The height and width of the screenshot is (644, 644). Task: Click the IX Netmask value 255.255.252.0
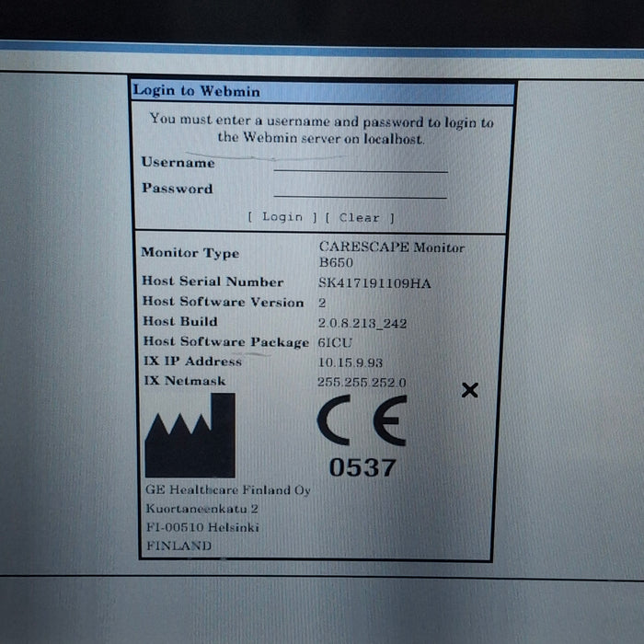(362, 382)
